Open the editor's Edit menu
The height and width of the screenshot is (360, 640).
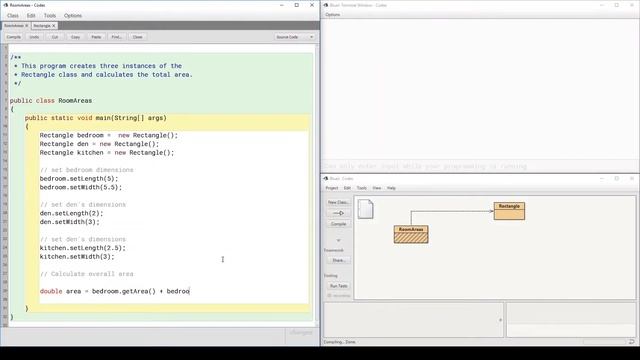(x=31, y=16)
